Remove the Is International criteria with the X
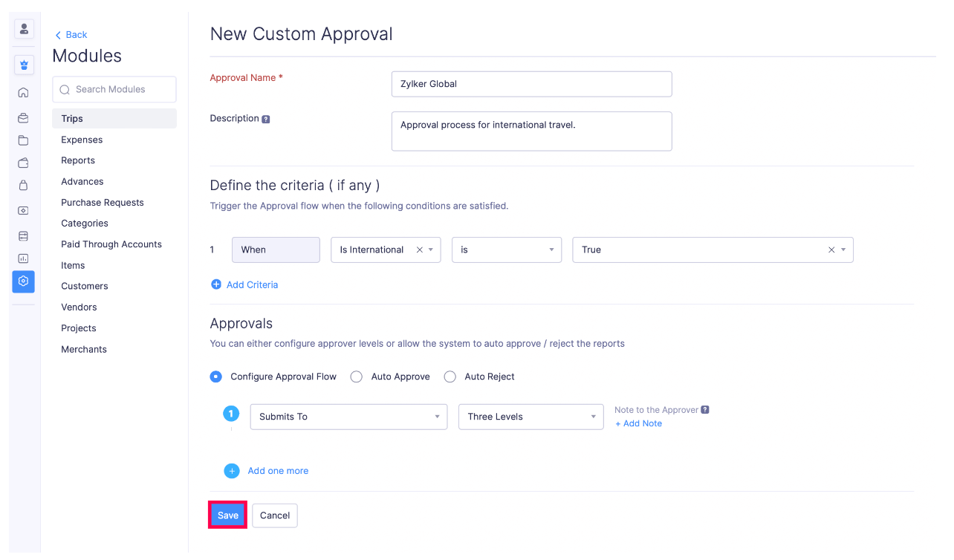Image resolution: width=954 pixels, height=560 pixels. point(418,250)
